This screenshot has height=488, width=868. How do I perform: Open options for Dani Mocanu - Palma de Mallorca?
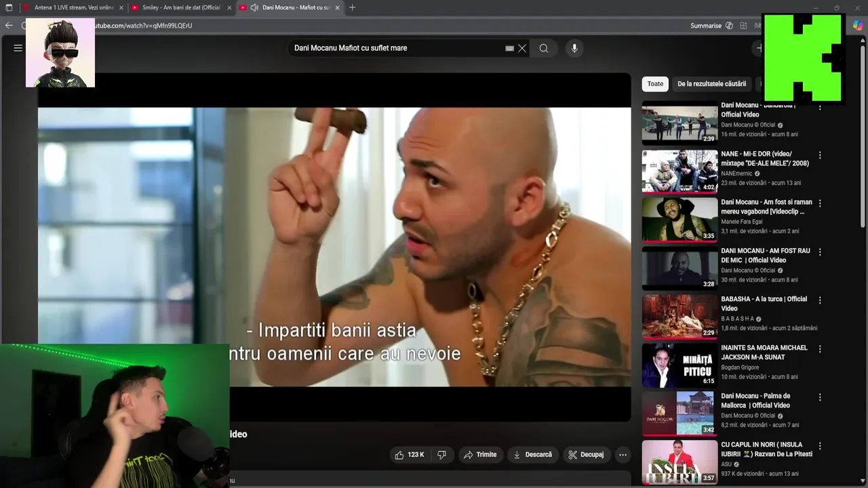click(820, 397)
